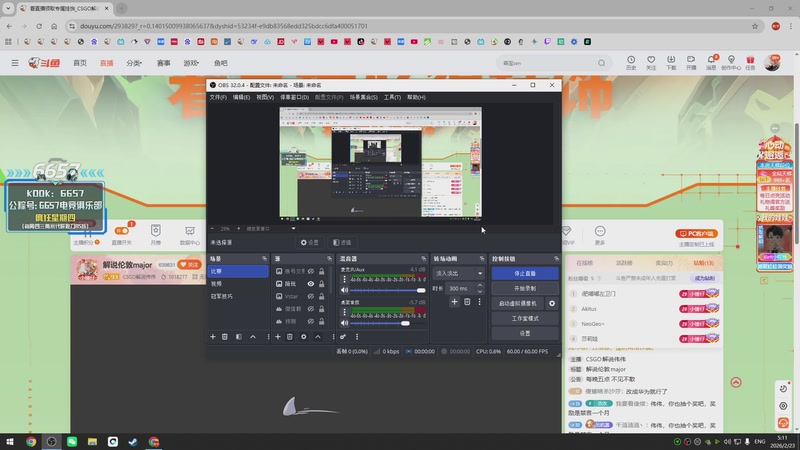Open scene filters icon in scenes toolbar
Viewport: 800px width, 450px height.
point(239,337)
